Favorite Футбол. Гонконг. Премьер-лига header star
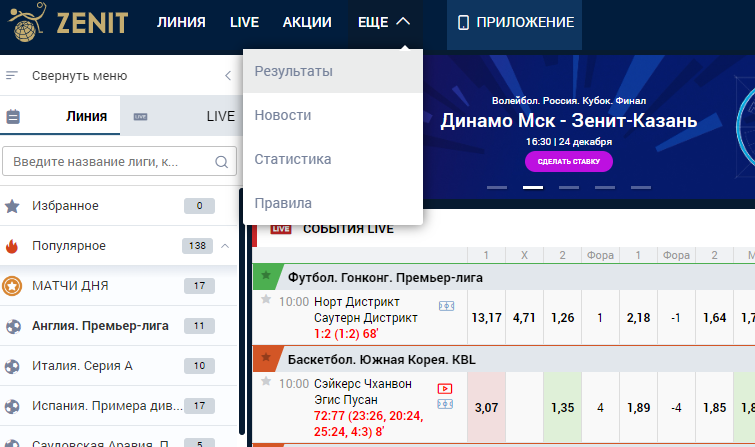Viewport: 755px width, 447px height. pyautogui.click(x=266, y=276)
